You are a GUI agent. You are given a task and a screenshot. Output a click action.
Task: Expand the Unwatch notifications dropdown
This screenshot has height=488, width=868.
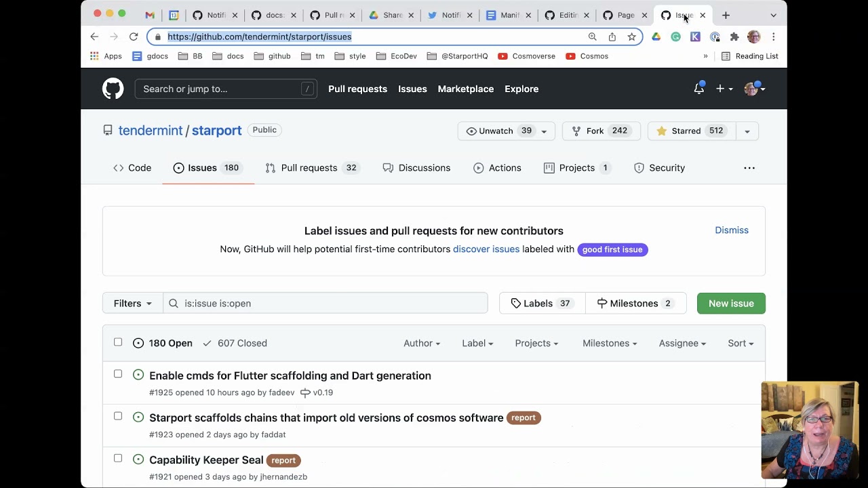(507, 131)
